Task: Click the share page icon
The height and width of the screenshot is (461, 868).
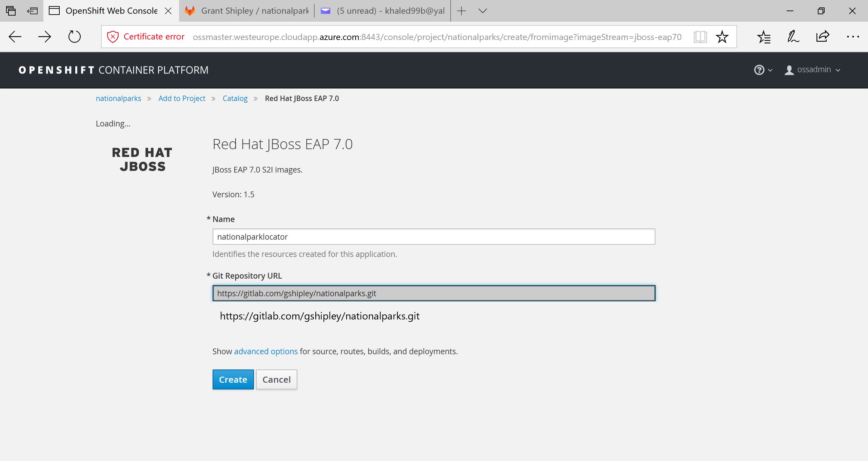Action: coord(823,37)
